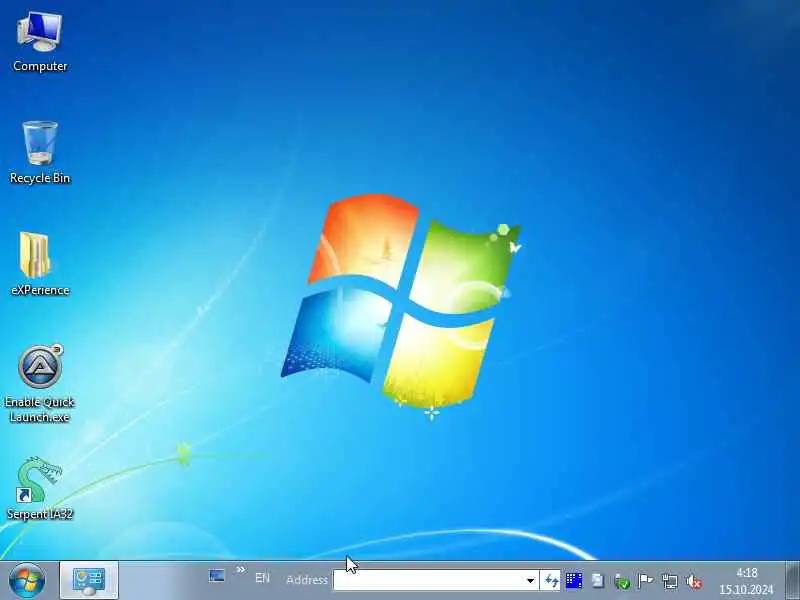Screen dimensions: 800x600
Task: Open the network connection tray icon
Action: [669, 581]
